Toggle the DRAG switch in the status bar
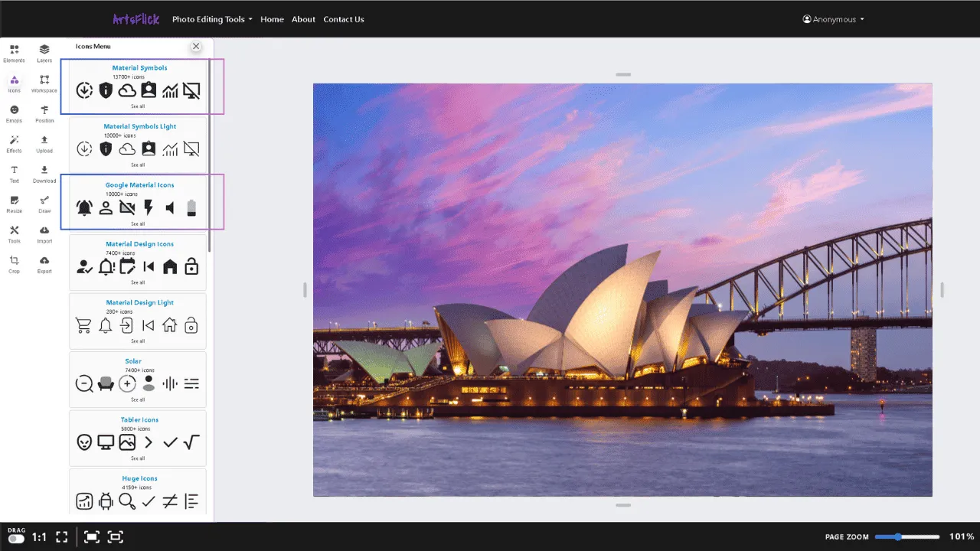The width and height of the screenshot is (980, 551). (x=15, y=536)
